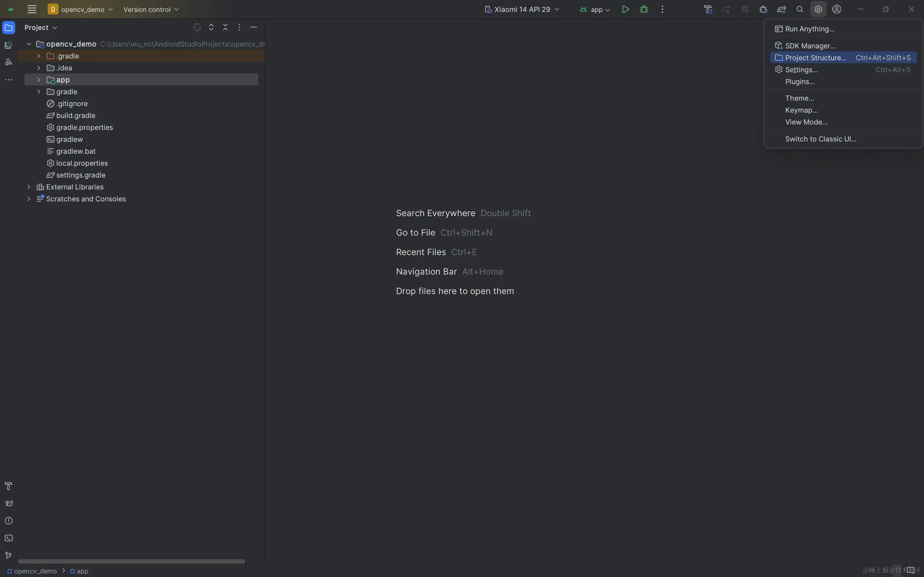Click app breadcrumb in status bar
This screenshot has height=577, width=924.
79,571
